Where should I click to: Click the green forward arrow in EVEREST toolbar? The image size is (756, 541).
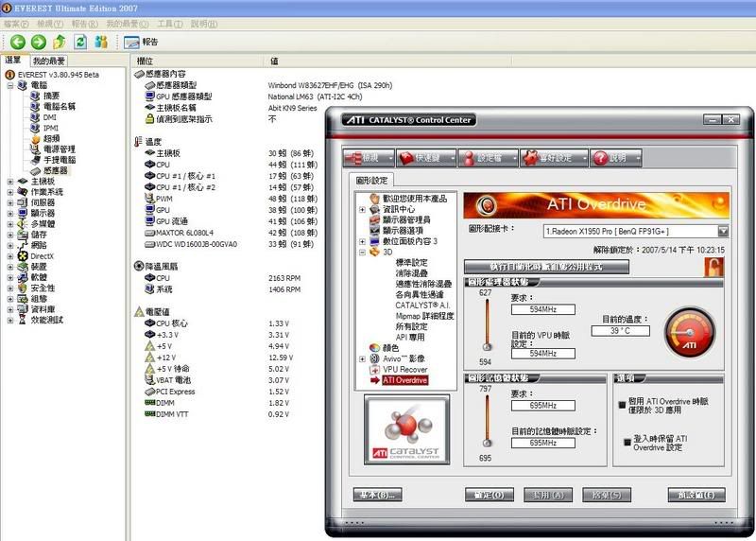(x=38, y=42)
